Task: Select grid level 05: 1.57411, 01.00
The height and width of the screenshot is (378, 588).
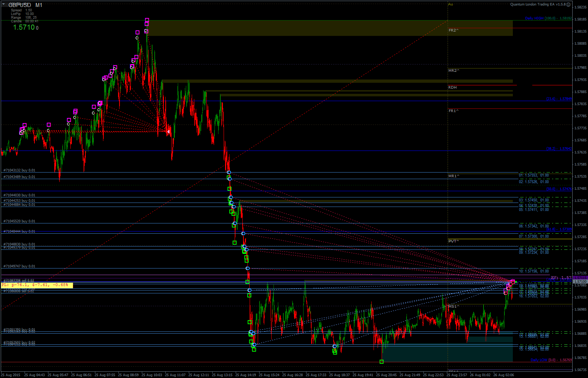Action: [x=534, y=210]
